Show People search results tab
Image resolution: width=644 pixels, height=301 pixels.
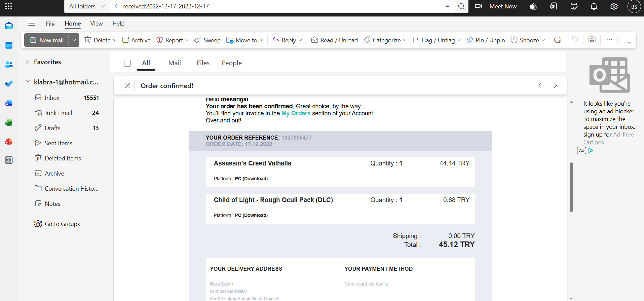click(232, 63)
